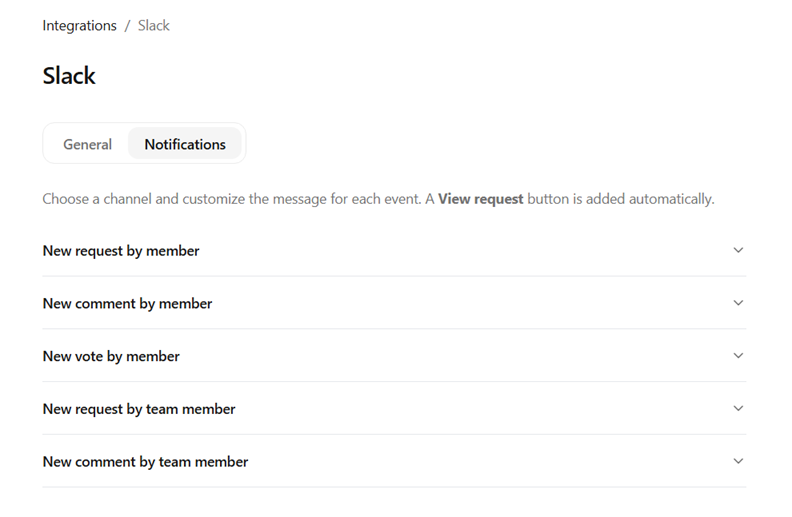Expand chevron for New vote by member
This screenshot has width=792, height=517.
[738, 356]
